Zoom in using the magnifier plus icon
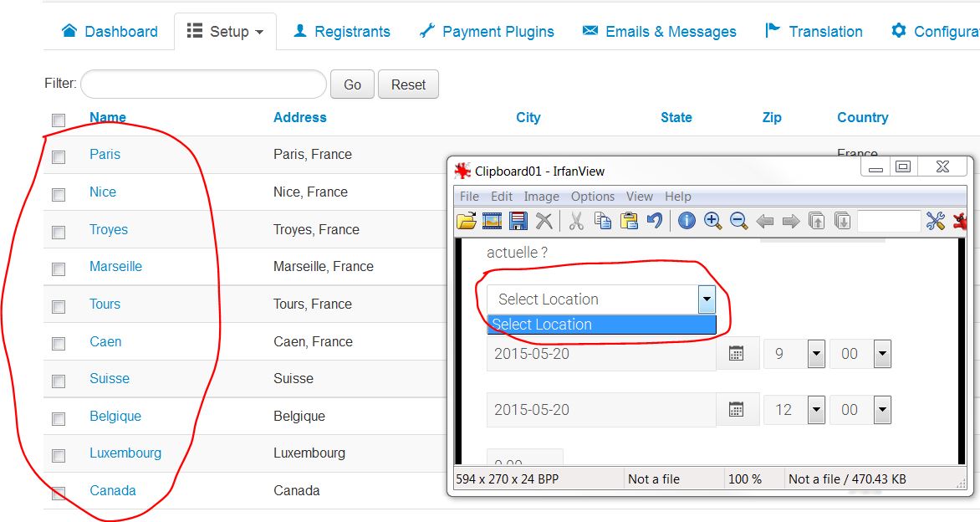 [x=712, y=221]
